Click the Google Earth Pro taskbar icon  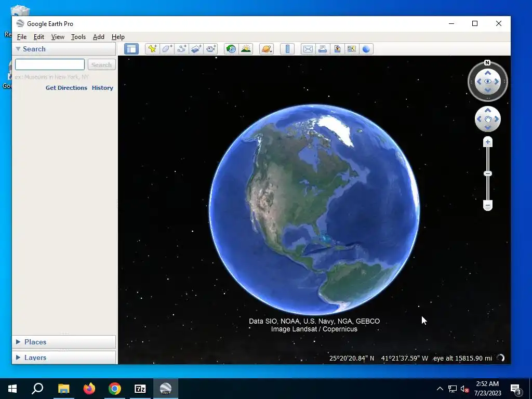click(x=166, y=389)
